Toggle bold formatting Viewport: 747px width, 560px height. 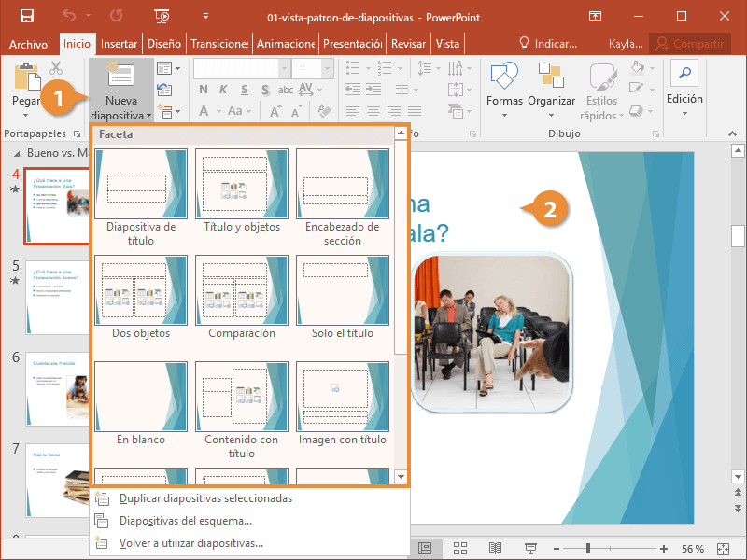[204, 89]
